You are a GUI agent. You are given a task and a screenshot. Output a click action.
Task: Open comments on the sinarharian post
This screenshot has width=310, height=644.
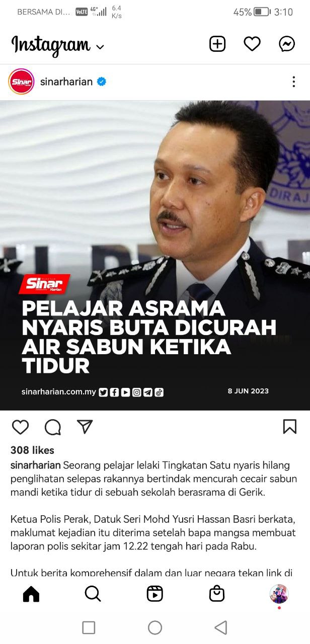[x=53, y=427]
